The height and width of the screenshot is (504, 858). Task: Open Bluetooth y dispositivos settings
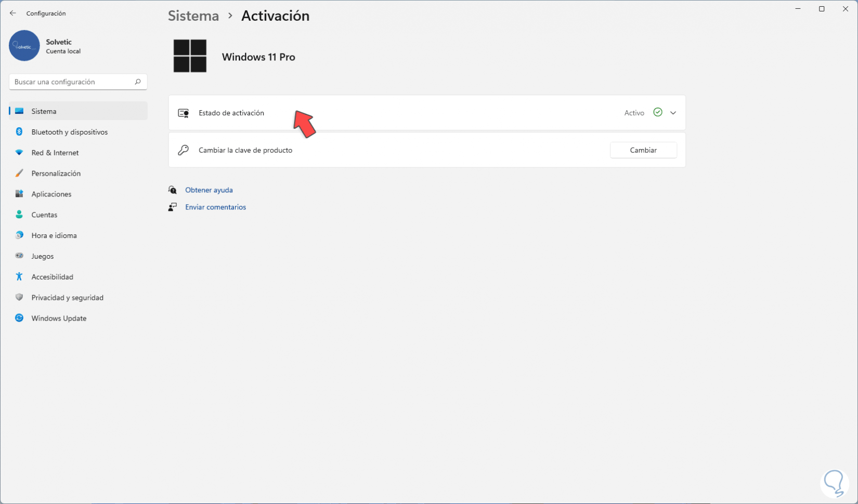point(79,132)
